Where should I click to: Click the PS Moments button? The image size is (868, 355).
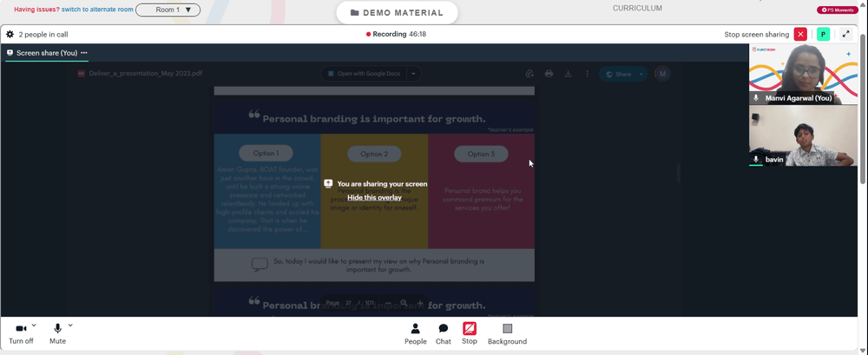point(838,10)
